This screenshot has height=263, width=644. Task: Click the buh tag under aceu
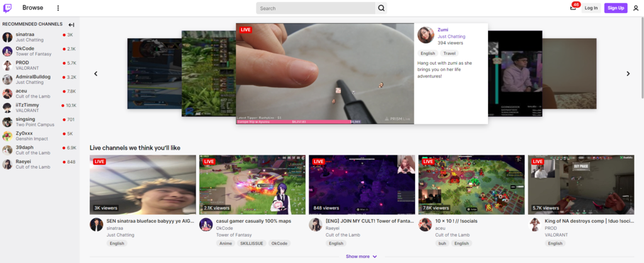pos(442,243)
